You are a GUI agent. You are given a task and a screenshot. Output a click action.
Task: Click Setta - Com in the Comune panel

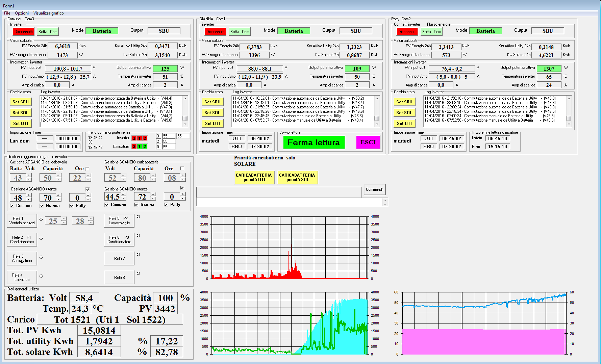pyautogui.click(x=48, y=32)
